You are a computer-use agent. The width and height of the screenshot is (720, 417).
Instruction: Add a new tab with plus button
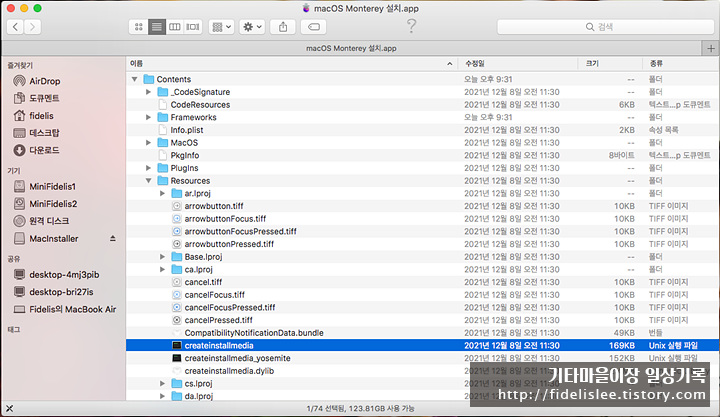711,48
